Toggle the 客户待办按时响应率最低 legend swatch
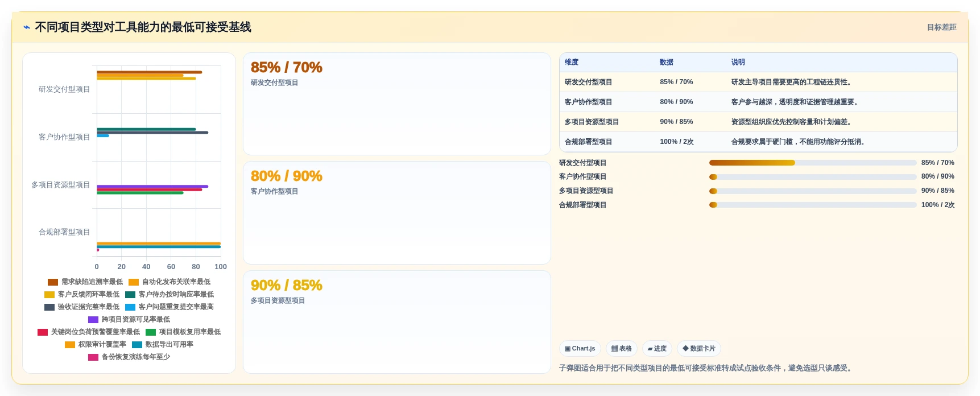Viewport: 980px width, 396px height. 130,295
